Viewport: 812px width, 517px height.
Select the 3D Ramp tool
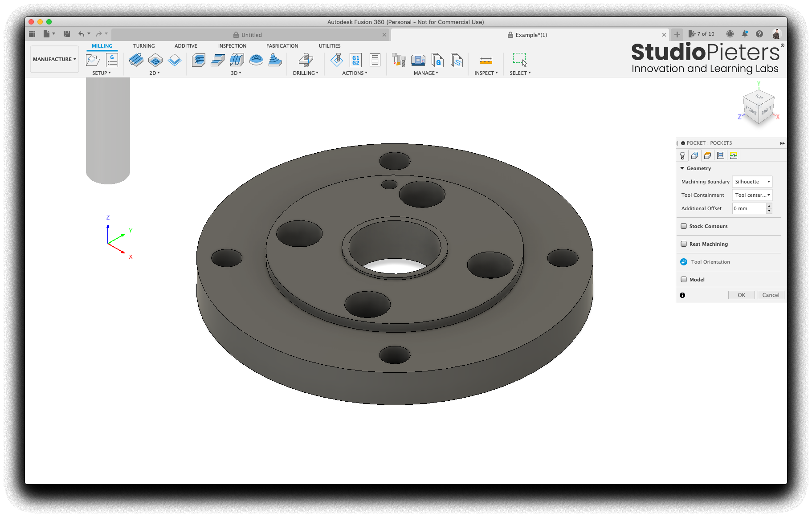click(275, 60)
